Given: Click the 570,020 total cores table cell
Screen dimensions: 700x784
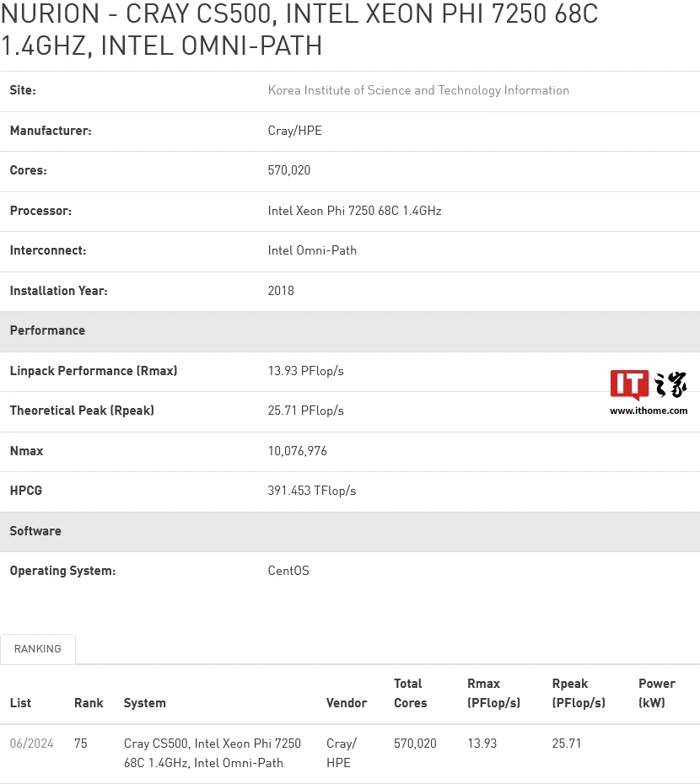Looking at the screenshot, I should (x=415, y=744).
